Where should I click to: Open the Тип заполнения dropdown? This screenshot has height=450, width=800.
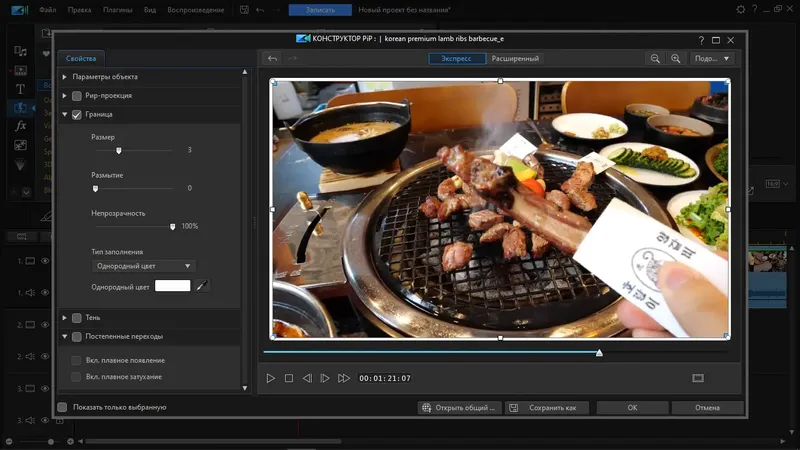point(144,266)
